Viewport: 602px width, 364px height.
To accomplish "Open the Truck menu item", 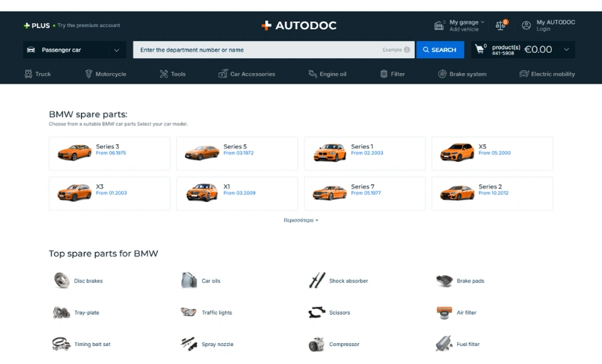I will click(37, 74).
